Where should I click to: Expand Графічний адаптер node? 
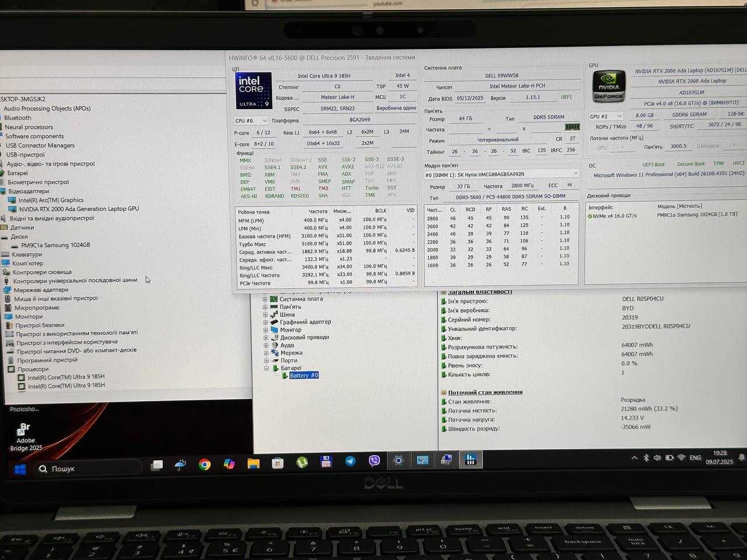(265, 322)
